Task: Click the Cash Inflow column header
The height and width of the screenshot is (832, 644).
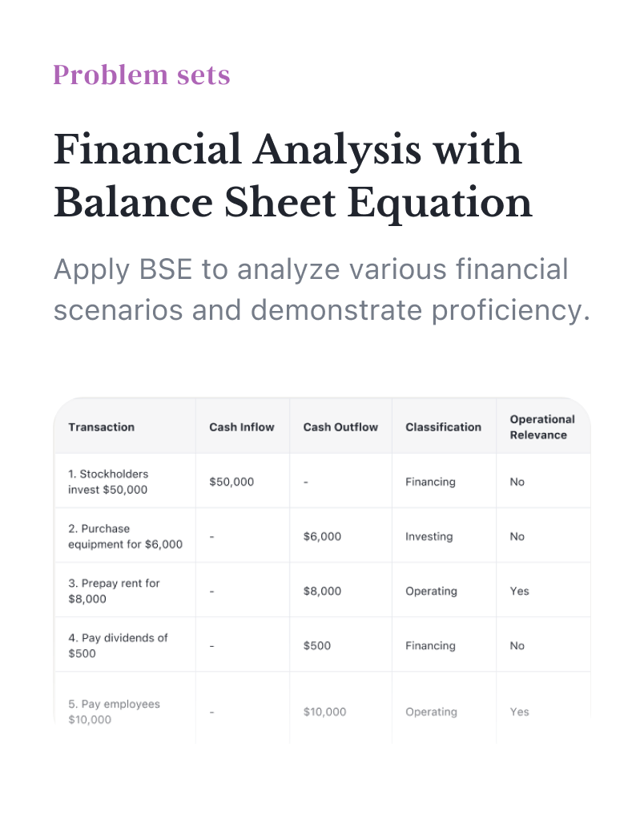Action: click(242, 427)
